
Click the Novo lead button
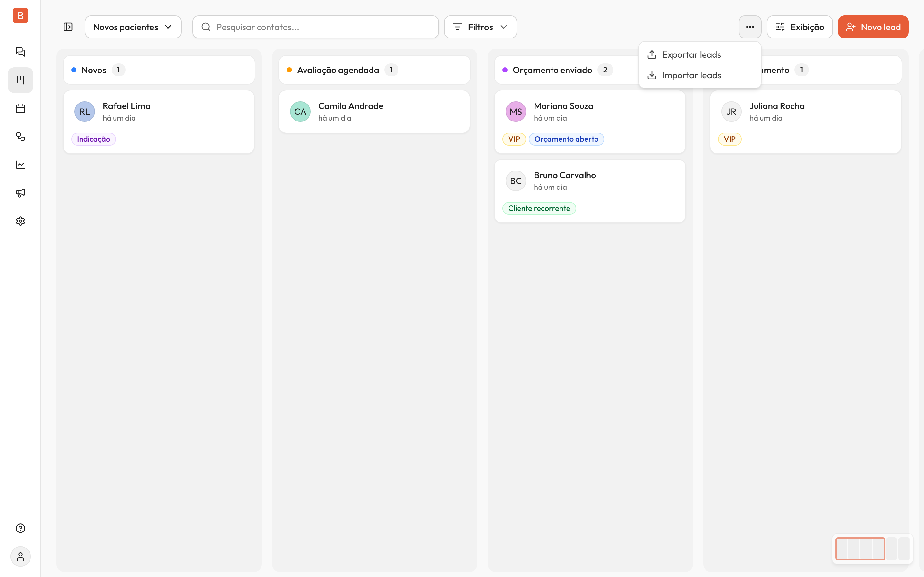[x=873, y=27]
